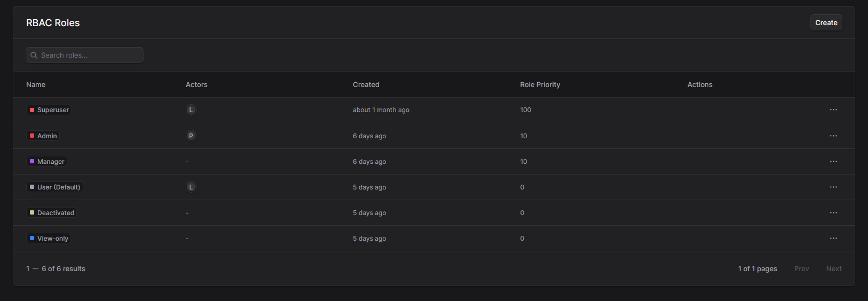Click the priority value 100

pos(526,110)
